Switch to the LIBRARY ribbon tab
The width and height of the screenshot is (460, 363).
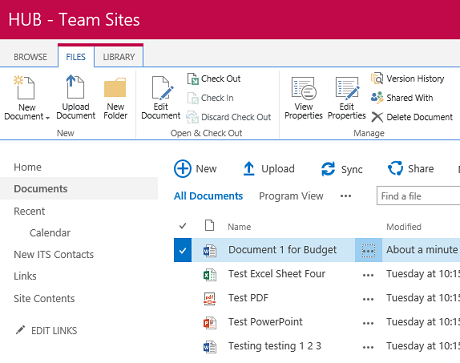tap(119, 57)
